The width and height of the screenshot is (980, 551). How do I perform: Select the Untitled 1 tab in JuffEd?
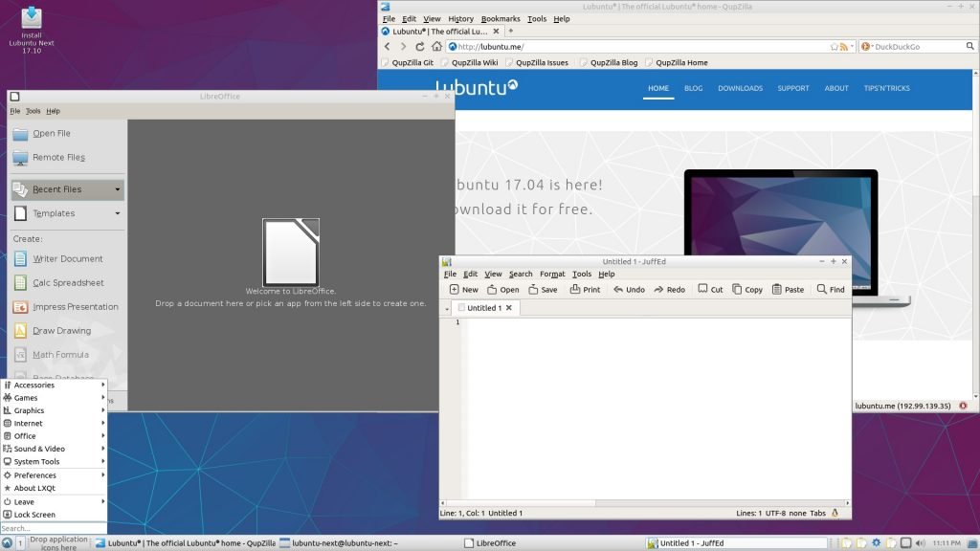click(x=481, y=308)
